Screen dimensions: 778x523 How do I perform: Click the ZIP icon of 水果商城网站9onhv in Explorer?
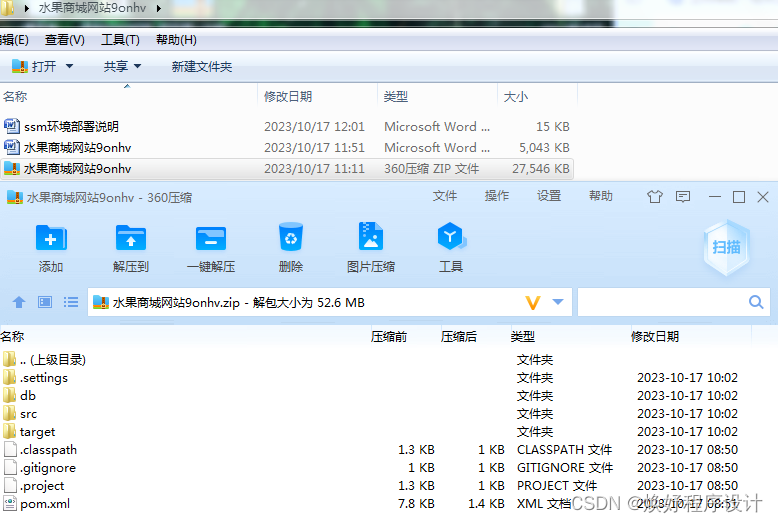coord(12,169)
